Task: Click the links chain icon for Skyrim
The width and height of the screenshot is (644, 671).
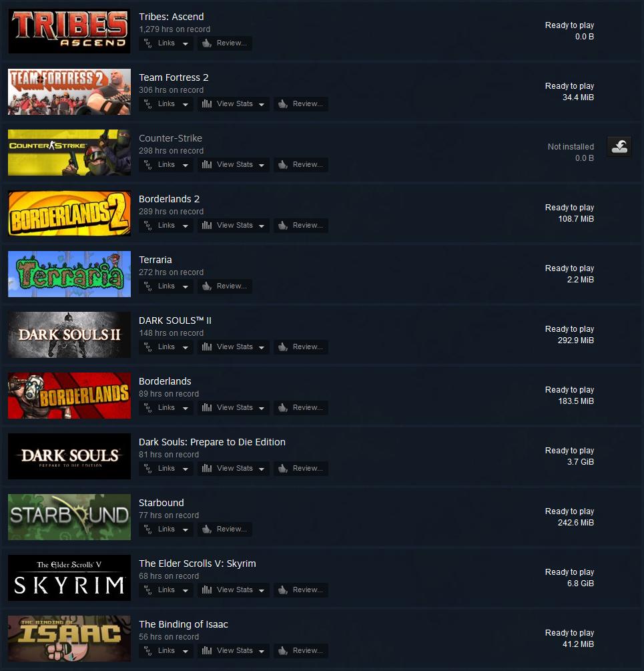Action: [x=147, y=590]
